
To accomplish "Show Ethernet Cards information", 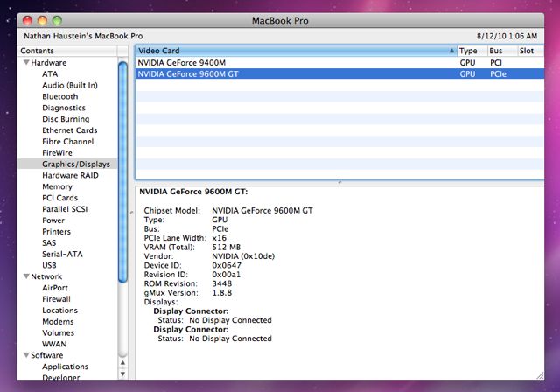I will [x=69, y=130].
